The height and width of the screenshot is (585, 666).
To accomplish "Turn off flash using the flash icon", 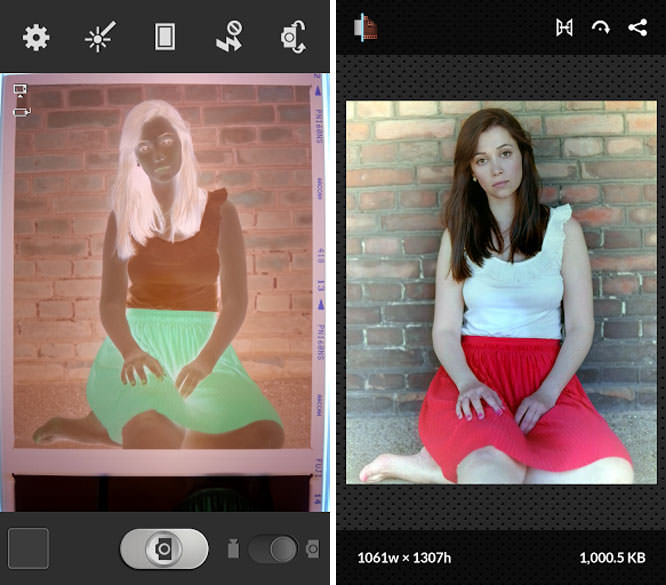I will (x=229, y=38).
